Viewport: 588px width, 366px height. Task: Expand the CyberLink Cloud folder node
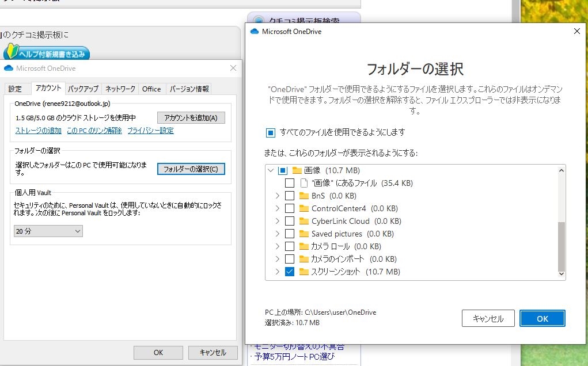[278, 221]
